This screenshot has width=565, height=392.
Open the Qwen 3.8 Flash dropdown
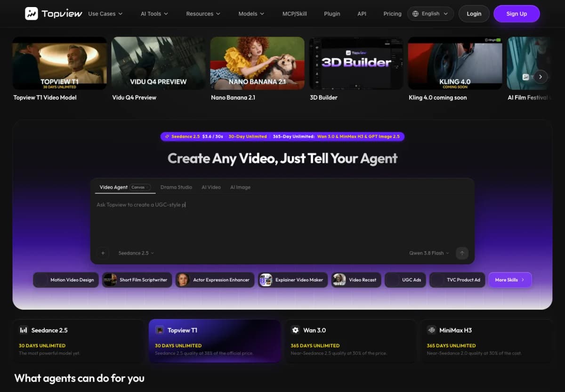coord(429,253)
